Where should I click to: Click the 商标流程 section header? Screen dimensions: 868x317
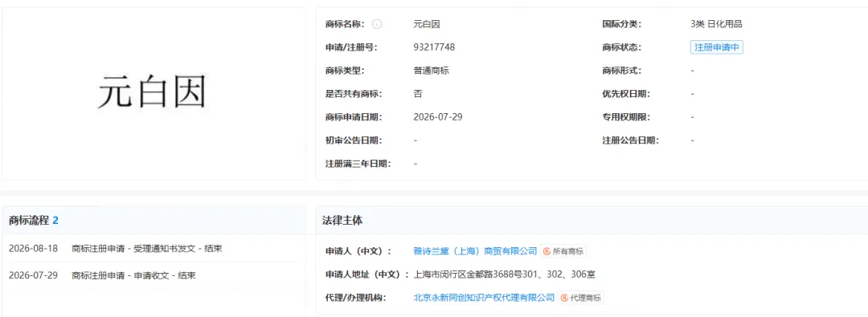(29, 220)
